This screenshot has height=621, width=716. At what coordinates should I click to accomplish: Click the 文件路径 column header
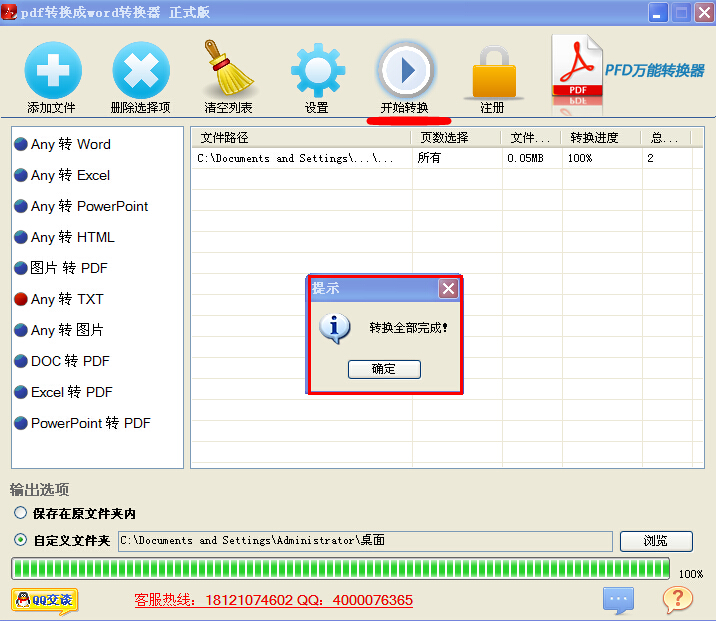coord(301,137)
